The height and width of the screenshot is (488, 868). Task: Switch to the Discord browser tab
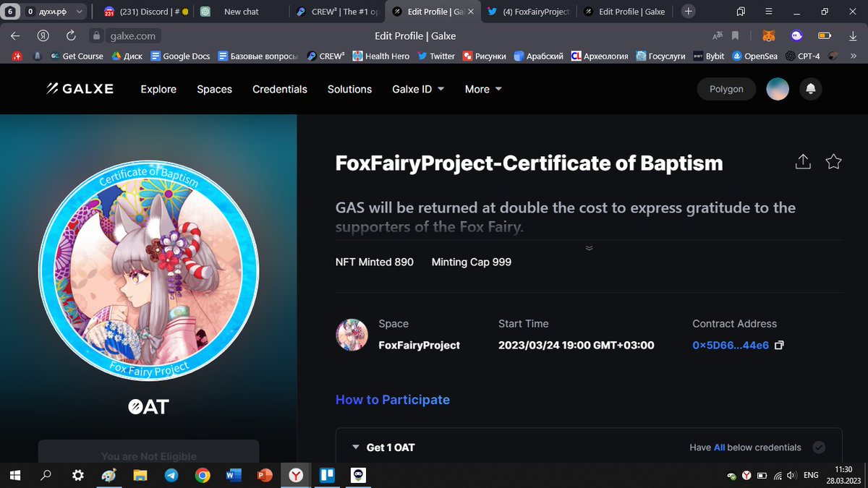coord(145,12)
